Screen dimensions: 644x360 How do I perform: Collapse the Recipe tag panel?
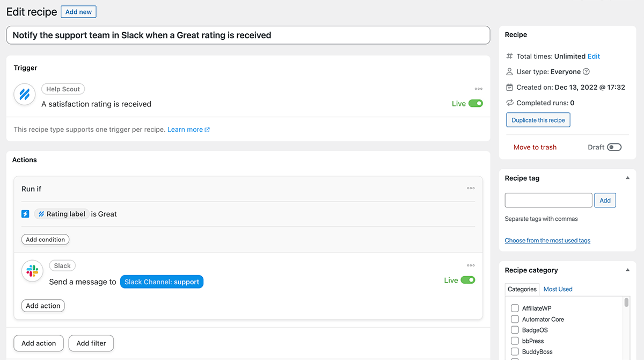pos(628,178)
